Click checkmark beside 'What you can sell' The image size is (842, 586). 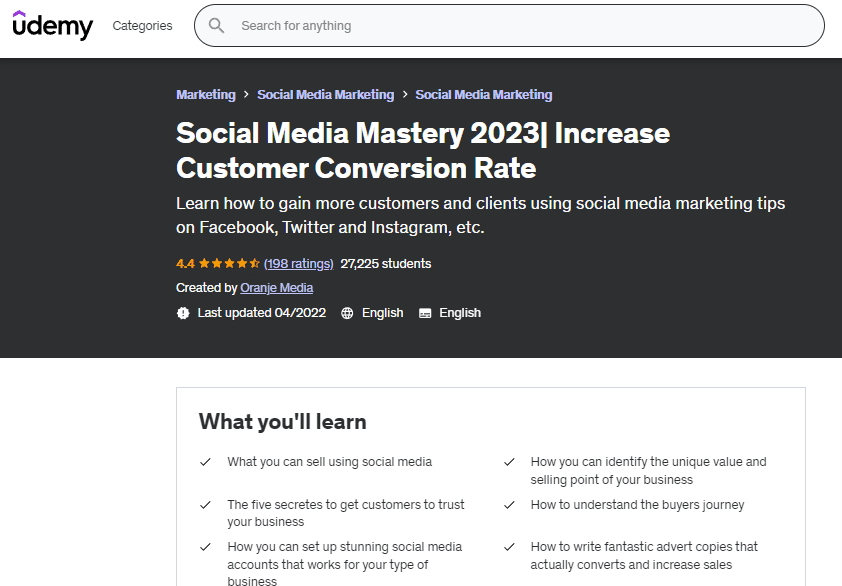click(x=205, y=462)
